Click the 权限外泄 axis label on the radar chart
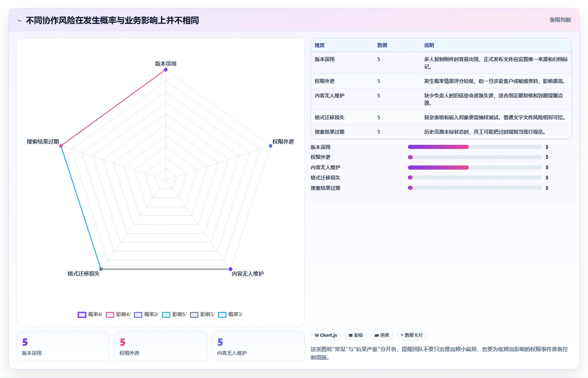 point(283,142)
